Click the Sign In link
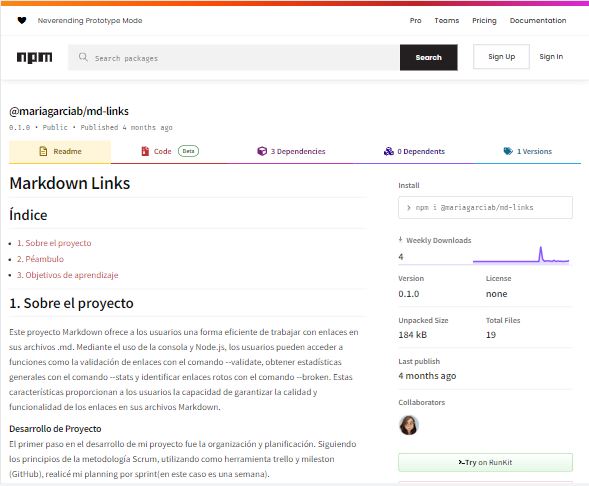 pos(551,57)
